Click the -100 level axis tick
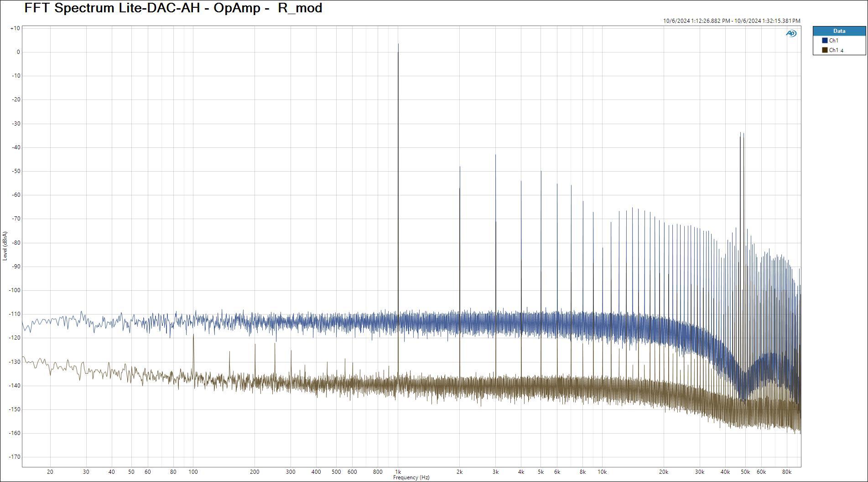This screenshot has height=482, width=868. [x=14, y=290]
